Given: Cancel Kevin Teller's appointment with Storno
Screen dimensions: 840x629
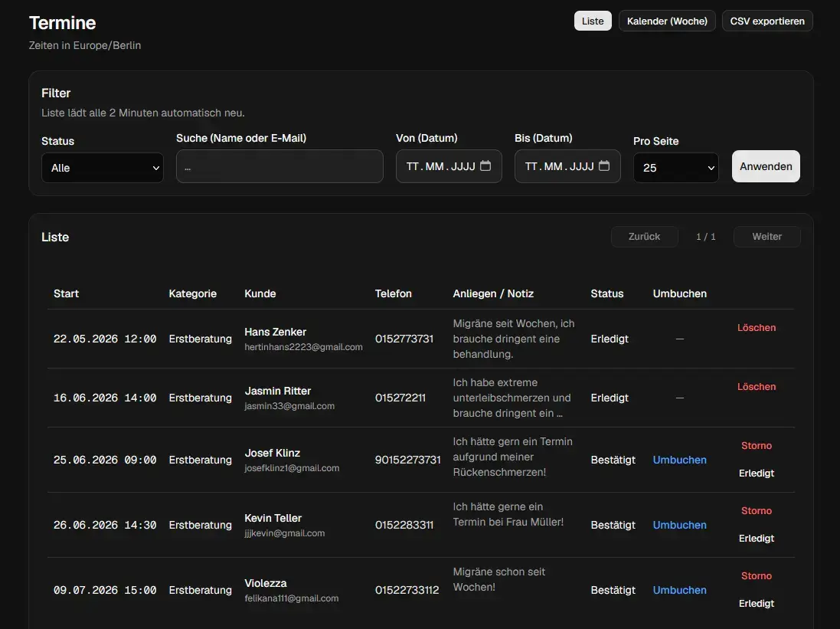Looking at the screenshot, I should click(x=756, y=511).
